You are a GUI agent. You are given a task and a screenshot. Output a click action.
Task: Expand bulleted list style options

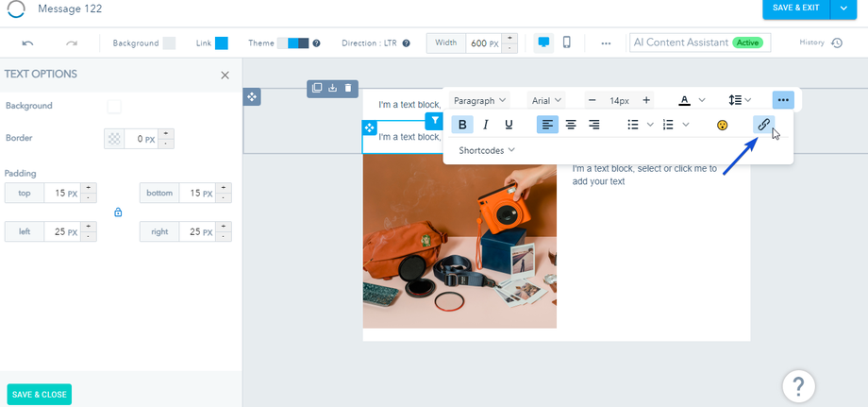point(650,125)
